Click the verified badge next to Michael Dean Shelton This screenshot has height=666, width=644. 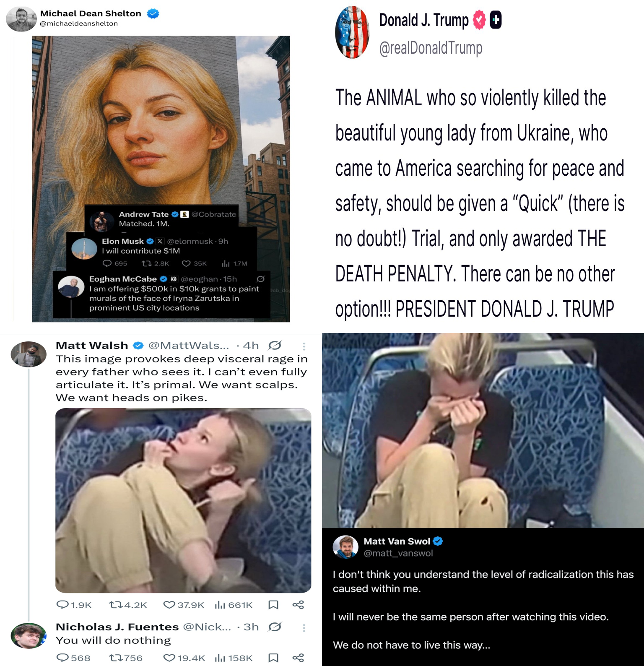pyautogui.click(x=153, y=13)
